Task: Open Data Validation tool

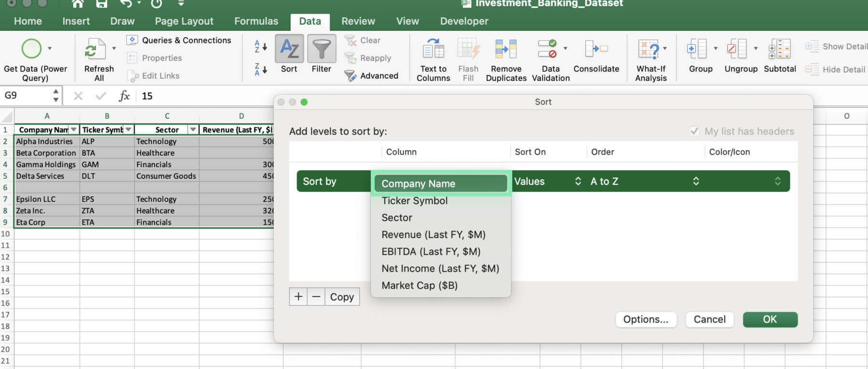Action: (551, 60)
